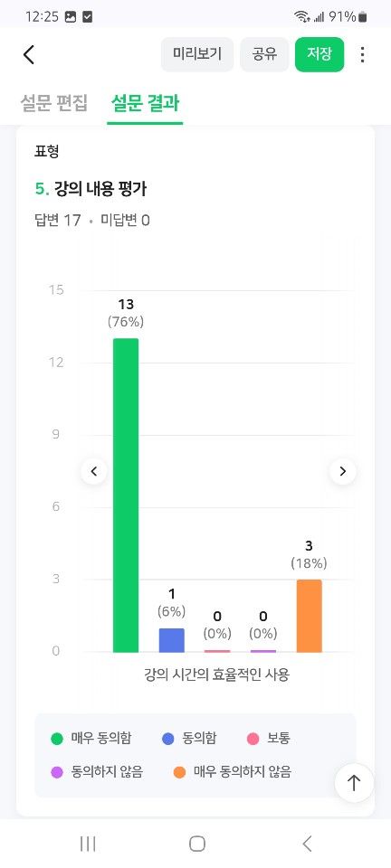
Task: Tap the Android home button icon
Action: tap(197, 843)
